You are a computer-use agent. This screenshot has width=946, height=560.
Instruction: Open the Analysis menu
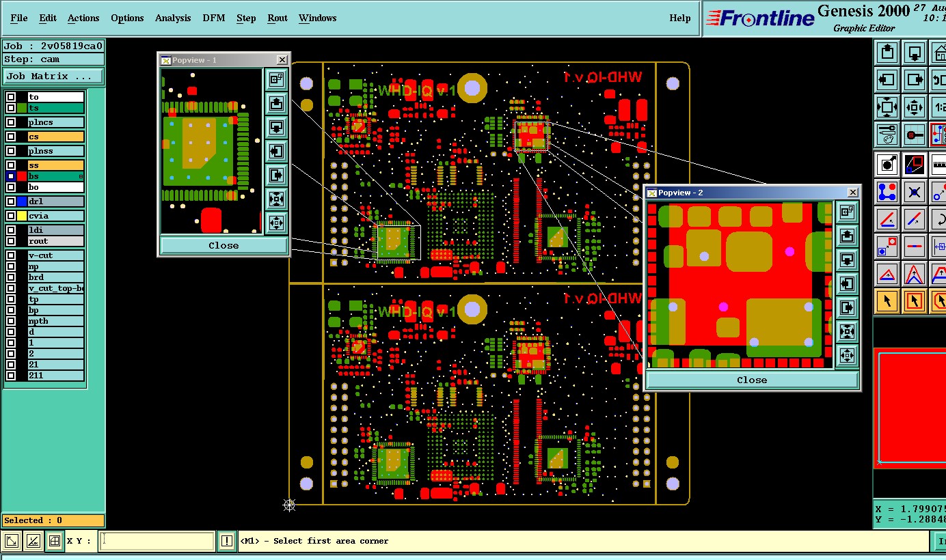click(x=173, y=18)
